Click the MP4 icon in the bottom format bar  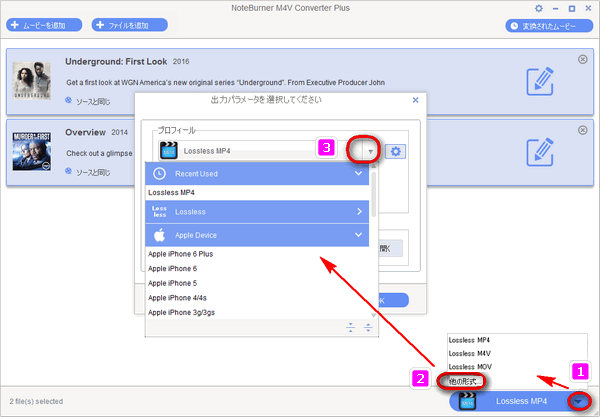click(x=467, y=401)
